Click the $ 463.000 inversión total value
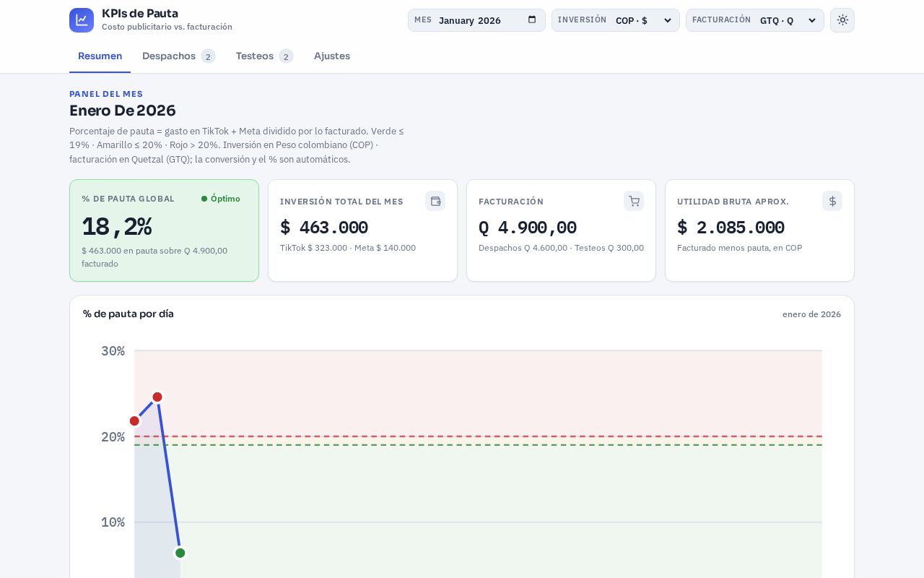Screen dimensions: 924x578 click(324, 228)
